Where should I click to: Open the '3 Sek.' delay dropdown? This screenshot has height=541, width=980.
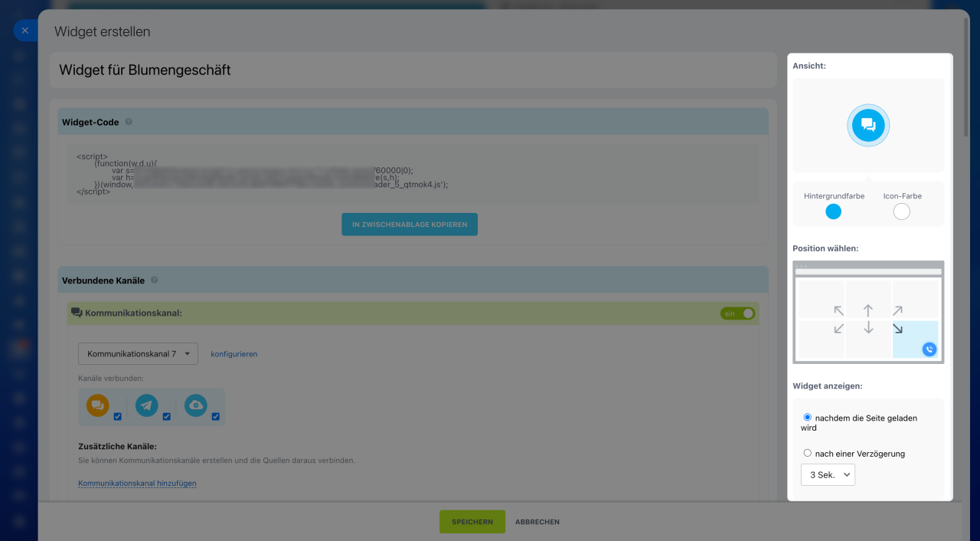828,475
